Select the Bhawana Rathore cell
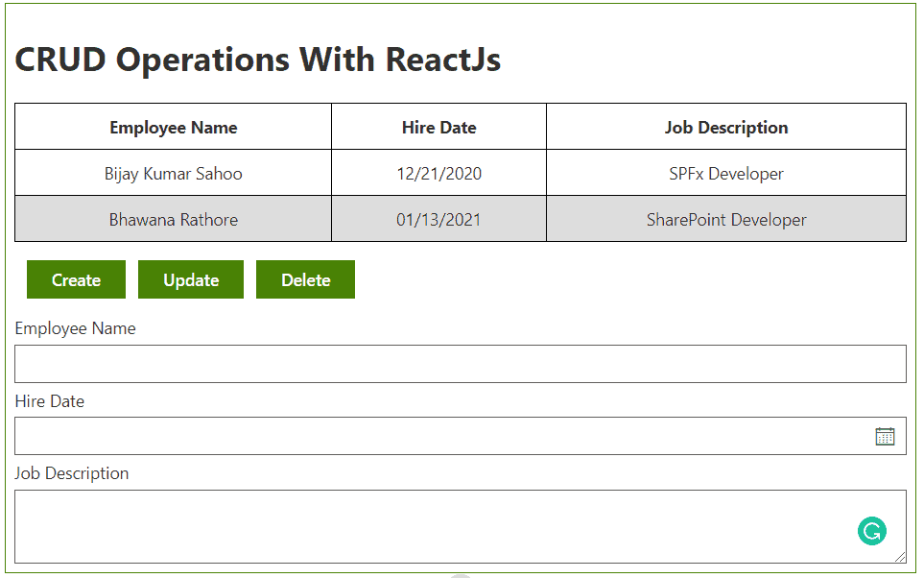This screenshot has height=578, width=924. coord(174,220)
